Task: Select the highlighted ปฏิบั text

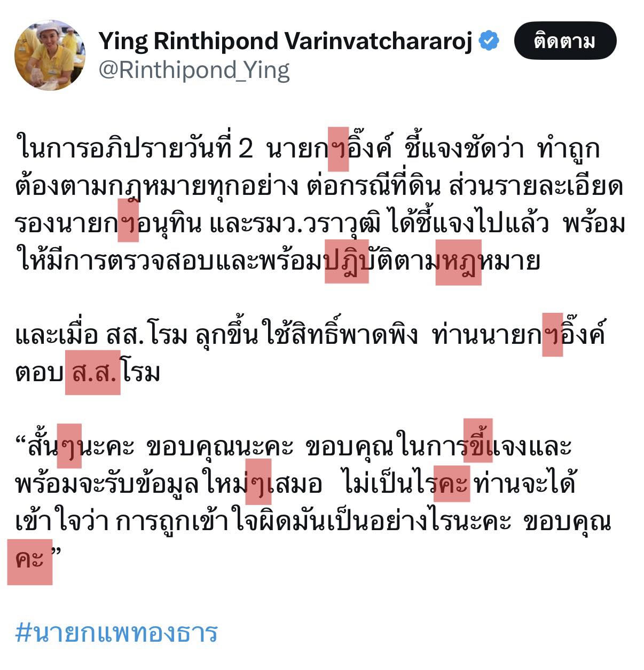Action: [347, 261]
